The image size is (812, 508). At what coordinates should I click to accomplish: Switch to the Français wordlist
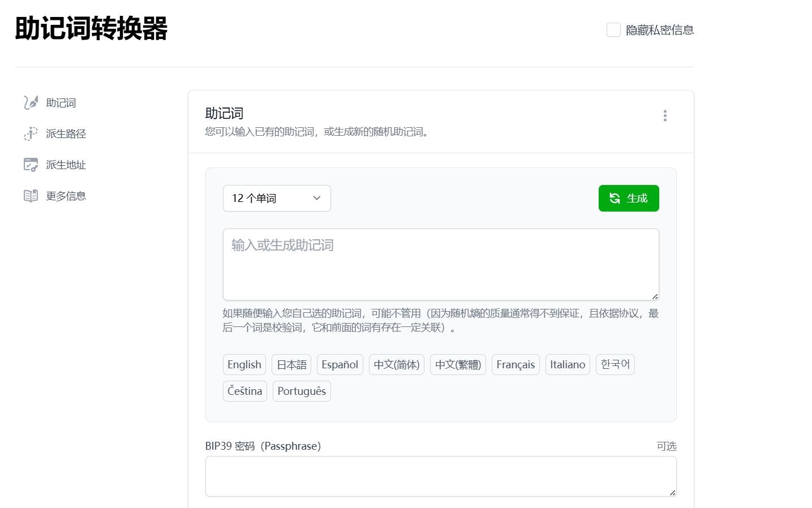coord(515,364)
